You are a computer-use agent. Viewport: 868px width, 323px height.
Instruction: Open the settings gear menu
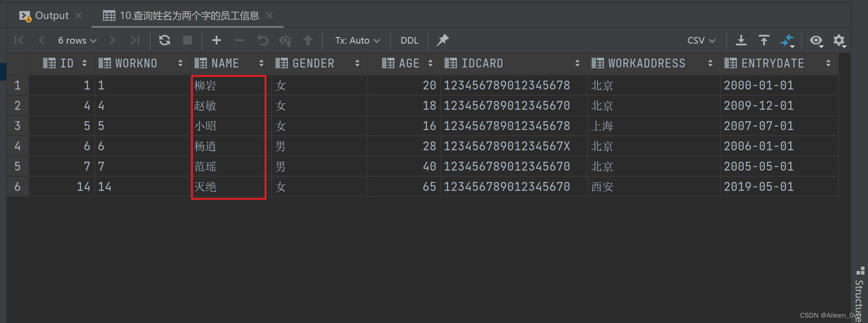(x=839, y=41)
